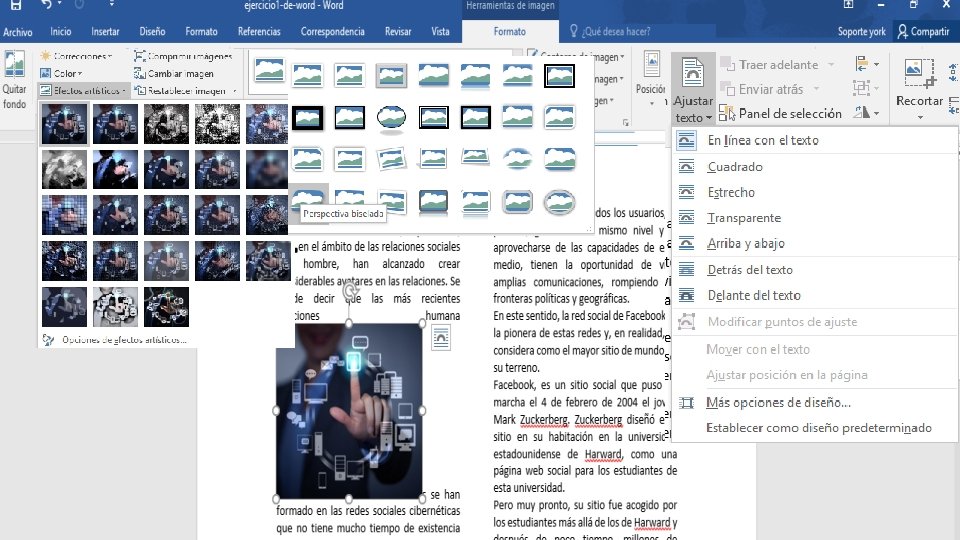
Task: Choose Transparente wrap option
Action: pyautogui.click(x=815, y=218)
